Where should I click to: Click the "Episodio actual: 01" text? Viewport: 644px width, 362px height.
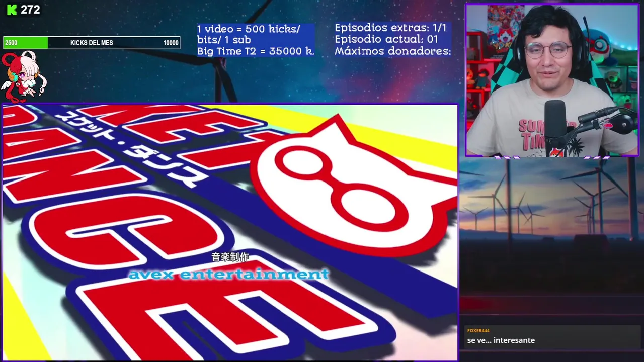click(386, 39)
